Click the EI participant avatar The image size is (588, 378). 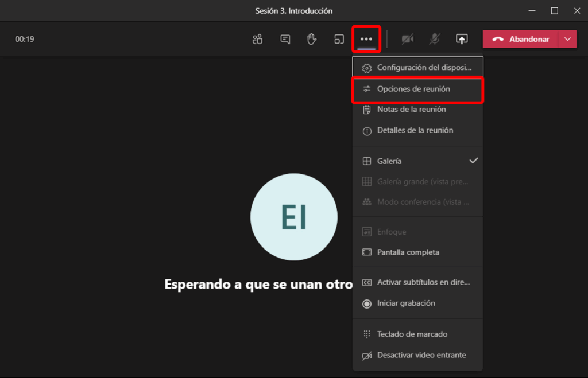pyautogui.click(x=293, y=217)
